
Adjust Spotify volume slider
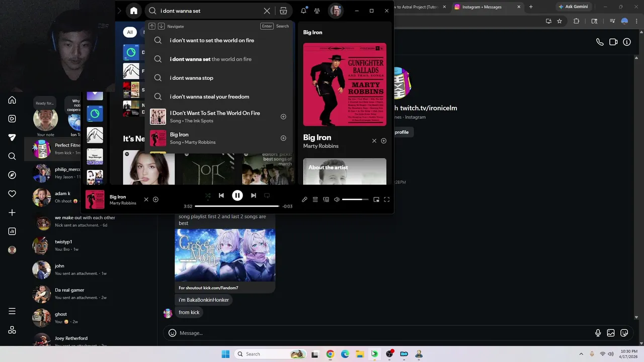[x=355, y=200]
